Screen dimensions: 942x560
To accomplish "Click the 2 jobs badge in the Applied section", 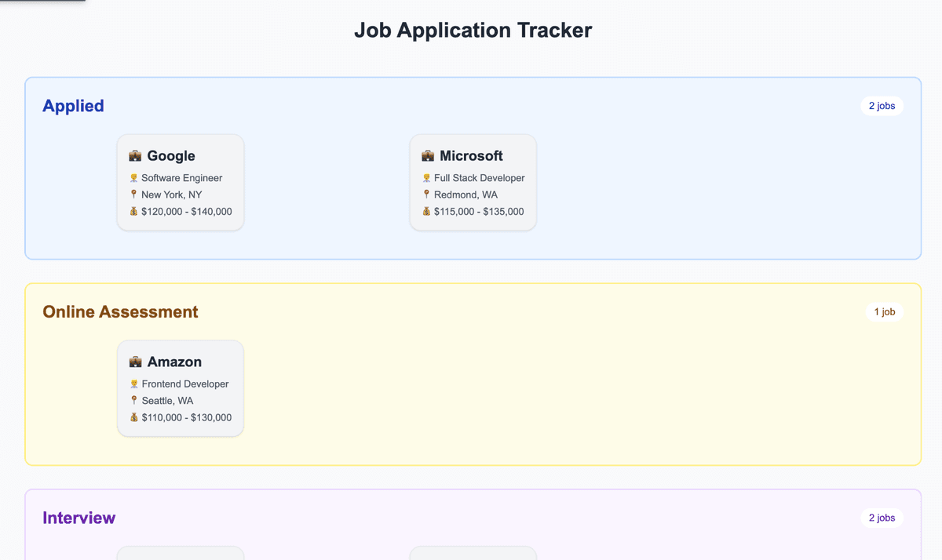I will [x=882, y=105].
